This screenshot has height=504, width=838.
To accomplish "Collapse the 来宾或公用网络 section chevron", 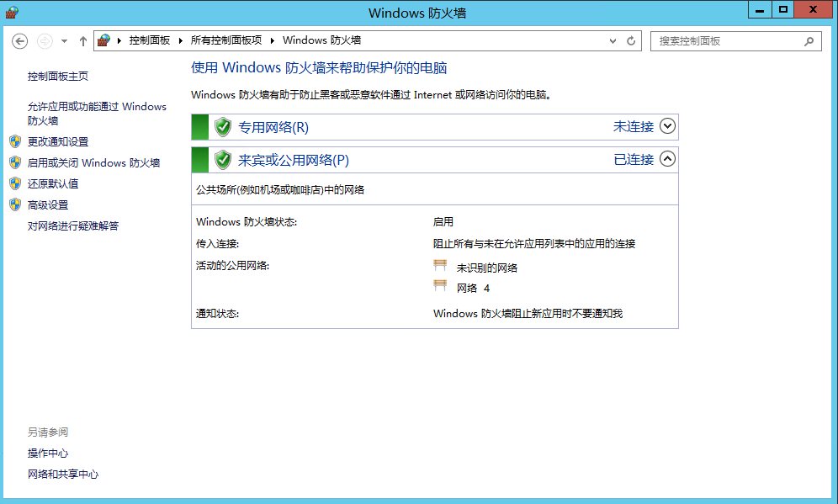I will [x=667, y=159].
